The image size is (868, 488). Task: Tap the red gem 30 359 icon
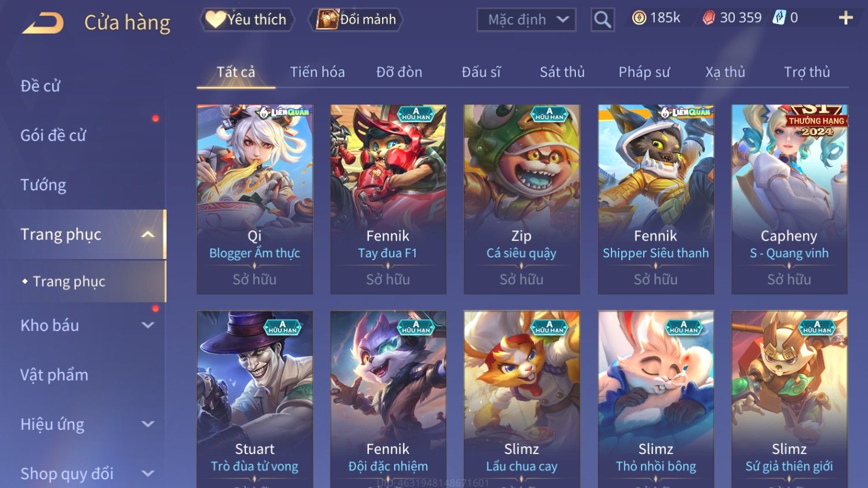pyautogui.click(x=708, y=18)
